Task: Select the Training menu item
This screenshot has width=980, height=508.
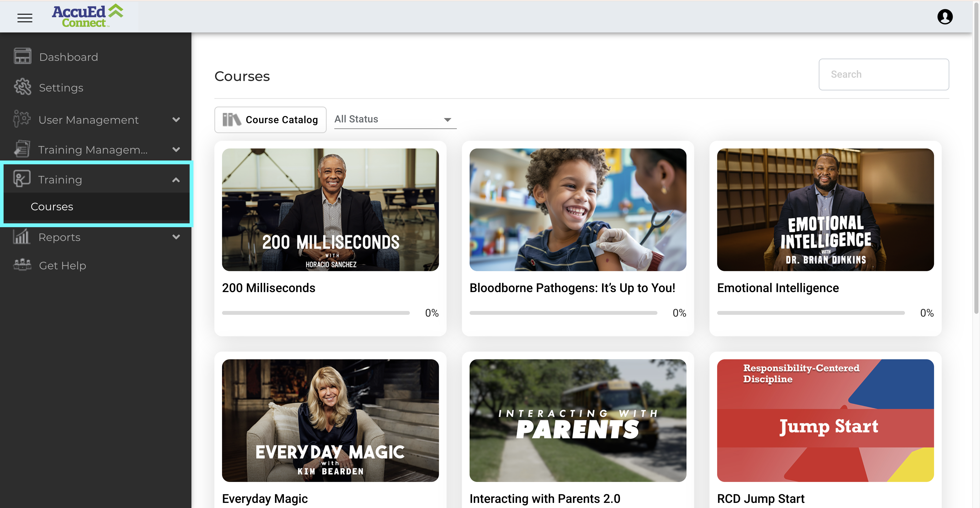Action: 60,179
